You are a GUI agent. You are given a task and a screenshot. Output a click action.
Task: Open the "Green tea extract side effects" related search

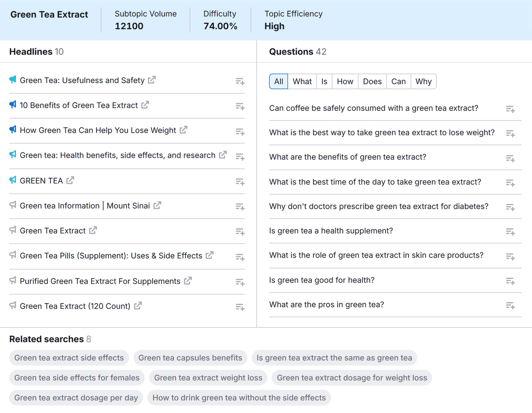click(69, 358)
